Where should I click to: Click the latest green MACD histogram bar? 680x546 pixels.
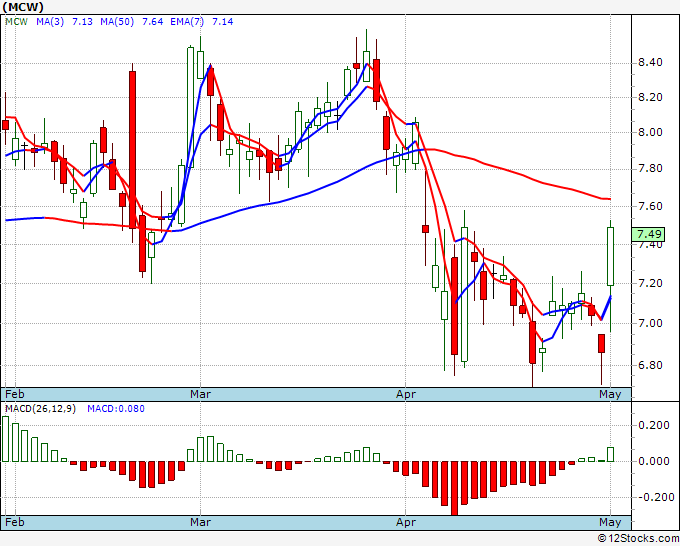[611, 454]
